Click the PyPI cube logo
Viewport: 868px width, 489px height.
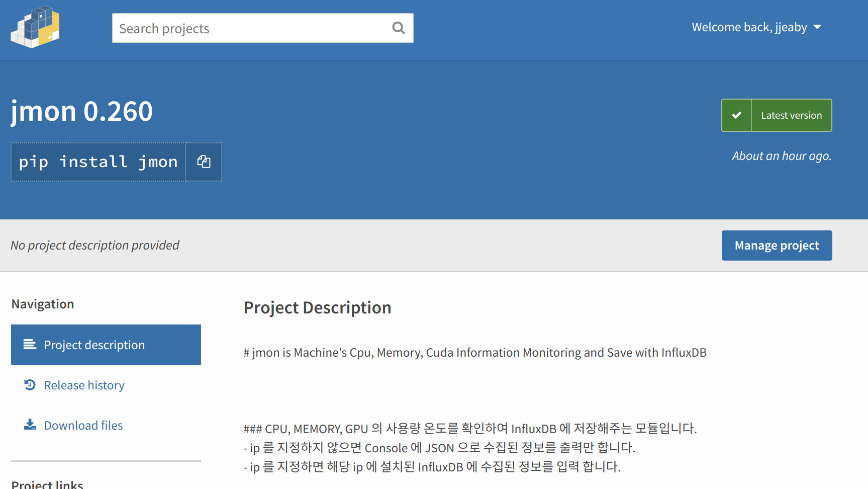[x=35, y=27]
